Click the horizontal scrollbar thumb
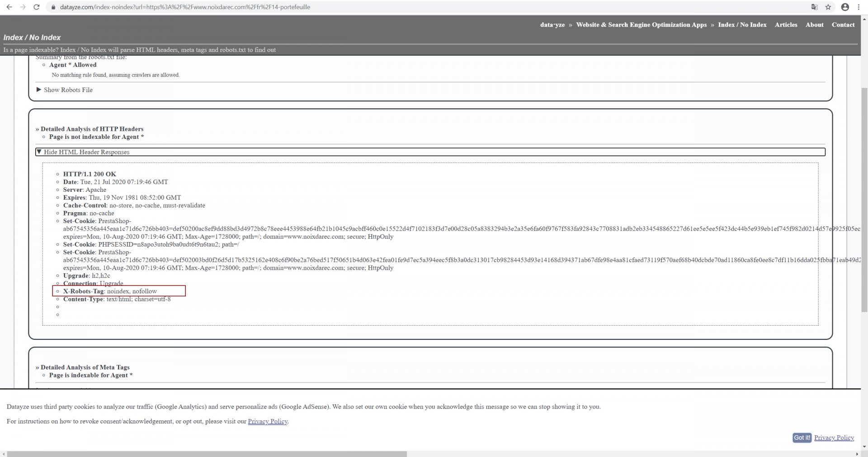Image resolution: width=868 pixels, height=457 pixels. (x=207, y=454)
